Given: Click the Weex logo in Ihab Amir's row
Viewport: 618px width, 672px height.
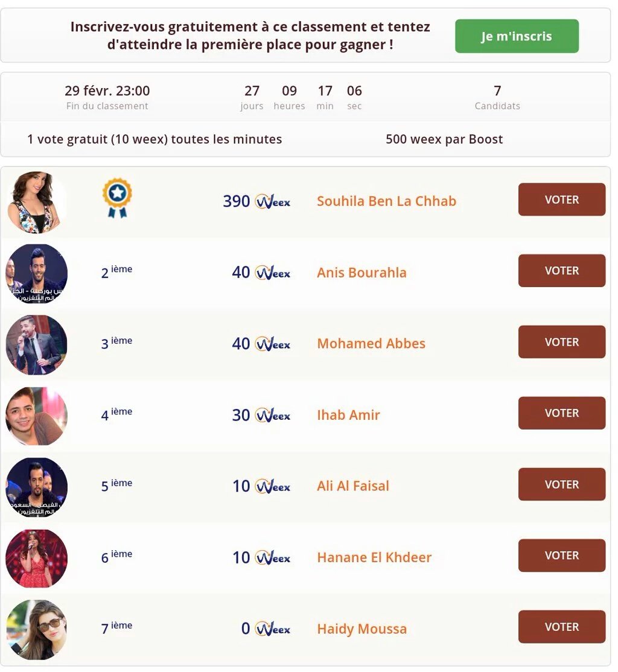Looking at the screenshot, I should coord(273,415).
